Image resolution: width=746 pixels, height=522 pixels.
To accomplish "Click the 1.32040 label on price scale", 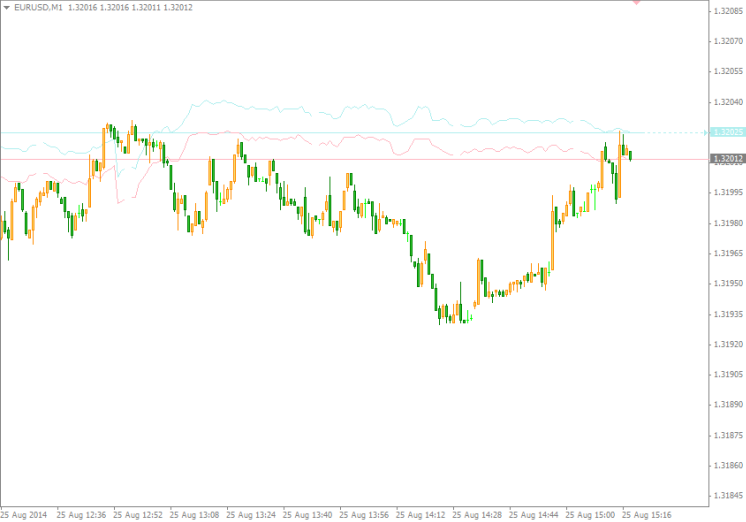I will pos(726,102).
